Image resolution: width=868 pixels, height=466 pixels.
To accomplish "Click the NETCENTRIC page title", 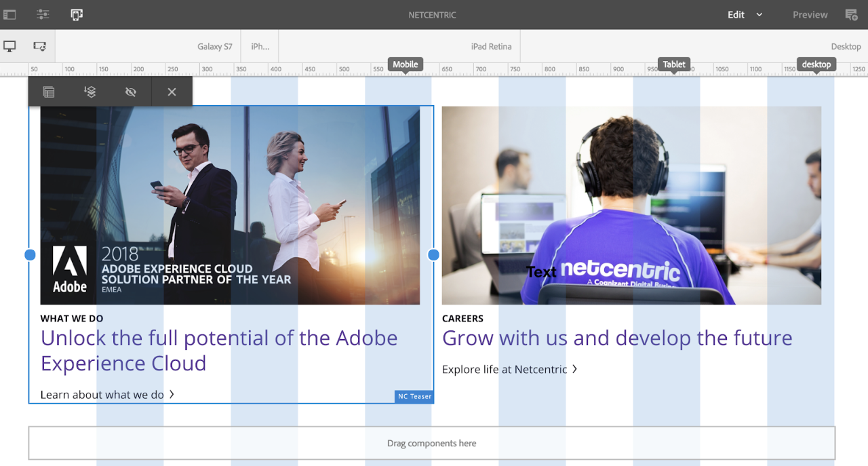I will [x=432, y=15].
